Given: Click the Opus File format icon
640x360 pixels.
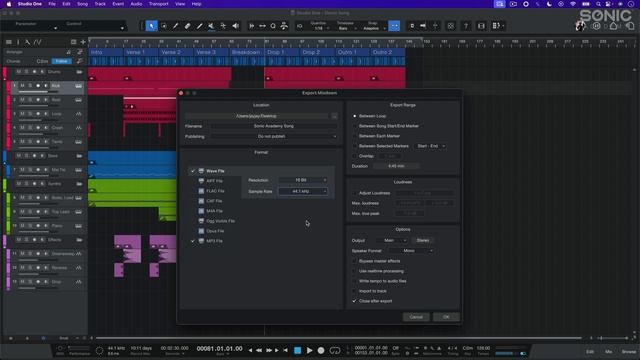Looking at the screenshot, I should click(201, 231).
